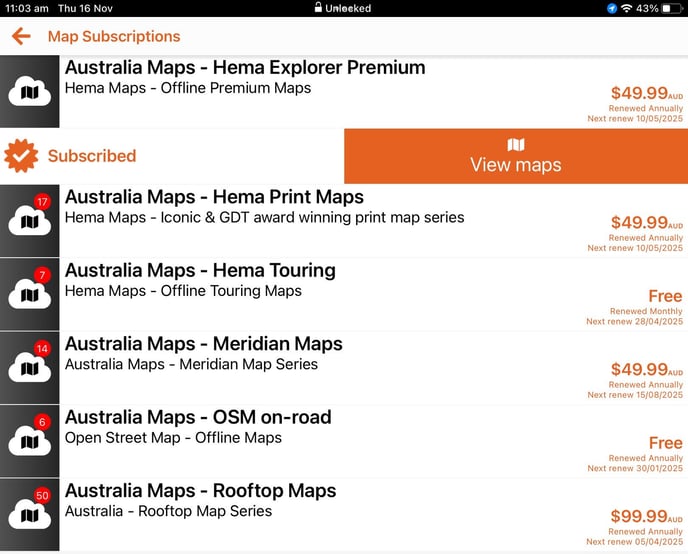Tap the Rooftop Maps cloud map icon
The image size is (688, 554).
coord(29,515)
